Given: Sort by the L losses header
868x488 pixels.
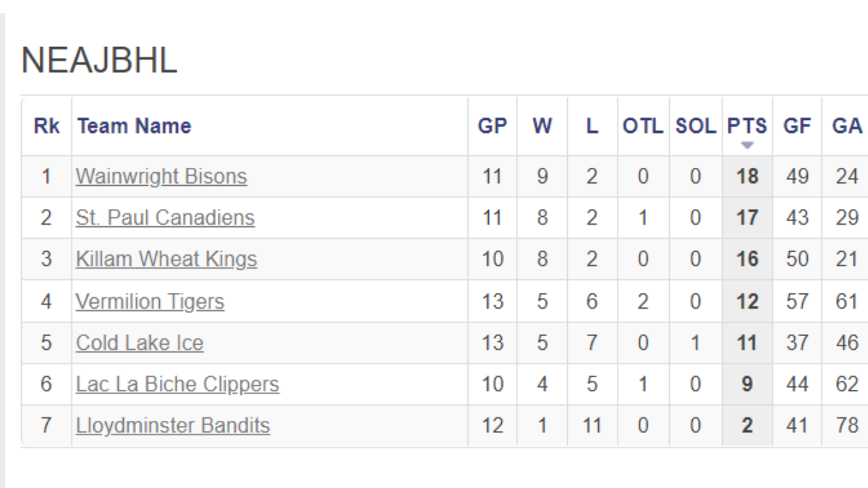Looking at the screenshot, I should [592, 126].
